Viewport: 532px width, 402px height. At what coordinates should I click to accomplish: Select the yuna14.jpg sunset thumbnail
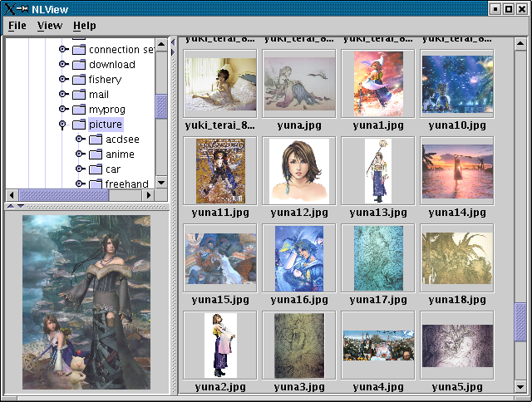[456, 170]
